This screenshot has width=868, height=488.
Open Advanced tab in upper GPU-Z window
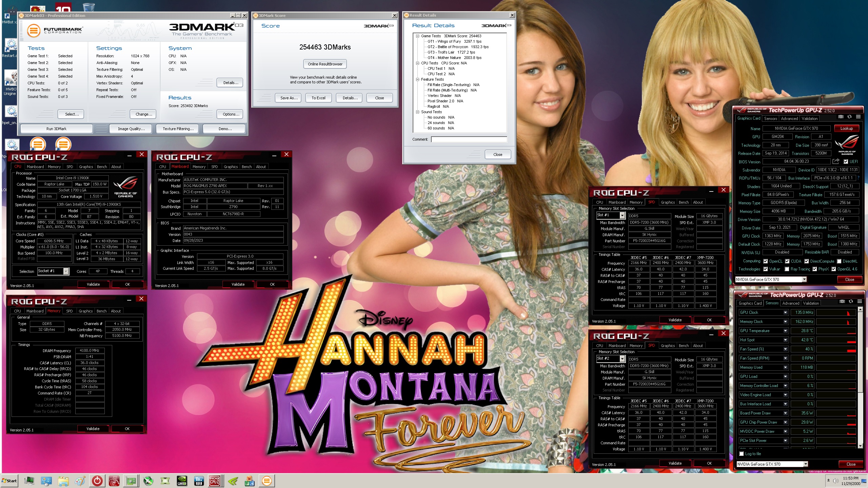click(x=789, y=119)
